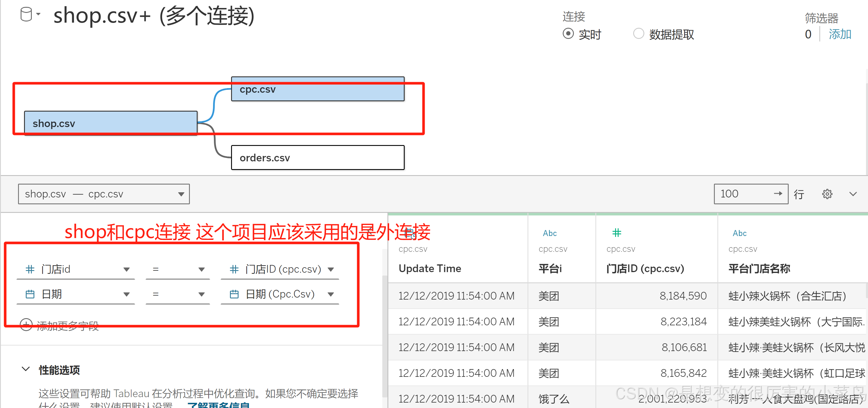
Task: Open the operator dropdown in the 日期 row
Action: click(202, 294)
